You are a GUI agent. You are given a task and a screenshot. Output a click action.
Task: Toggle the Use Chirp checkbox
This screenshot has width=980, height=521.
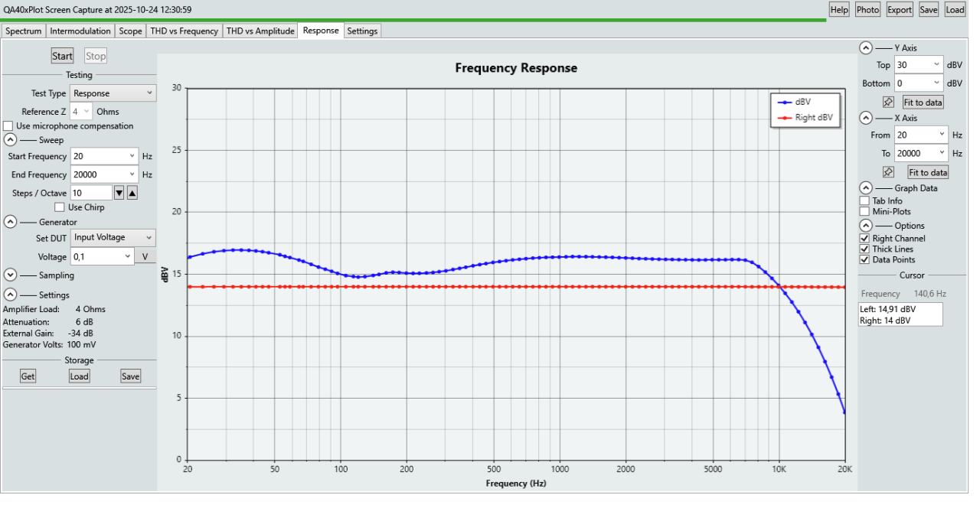(x=60, y=207)
